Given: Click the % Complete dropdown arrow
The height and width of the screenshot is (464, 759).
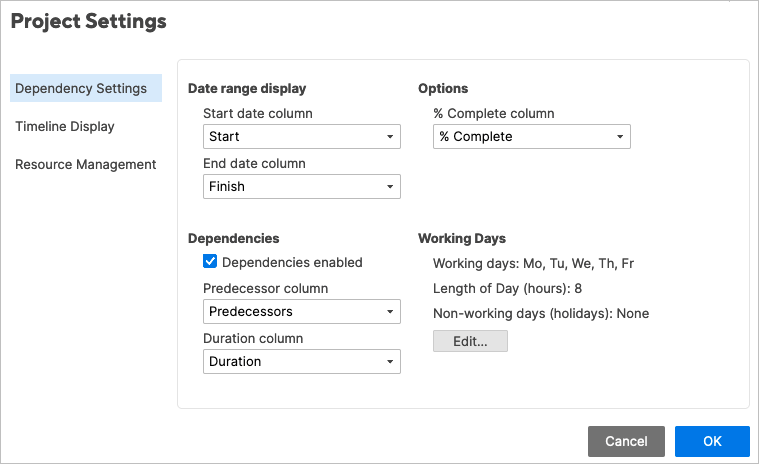Looking at the screenshot, I should (619, 137).
